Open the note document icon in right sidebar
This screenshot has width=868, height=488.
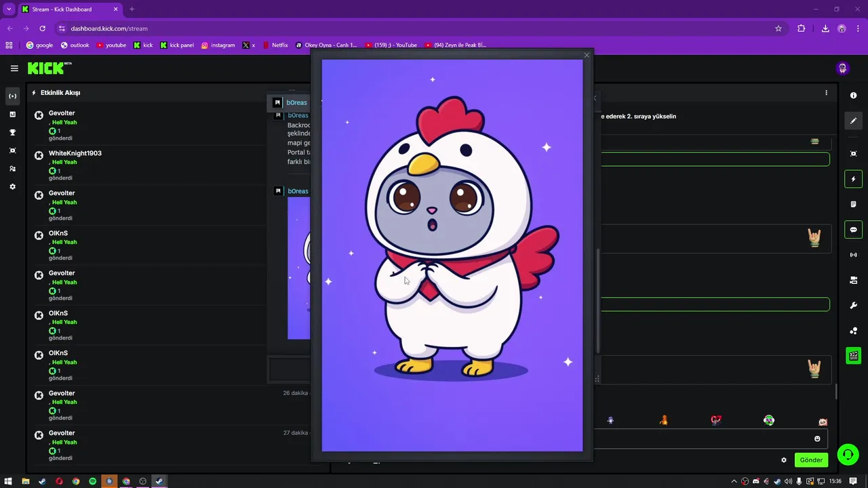854,204
